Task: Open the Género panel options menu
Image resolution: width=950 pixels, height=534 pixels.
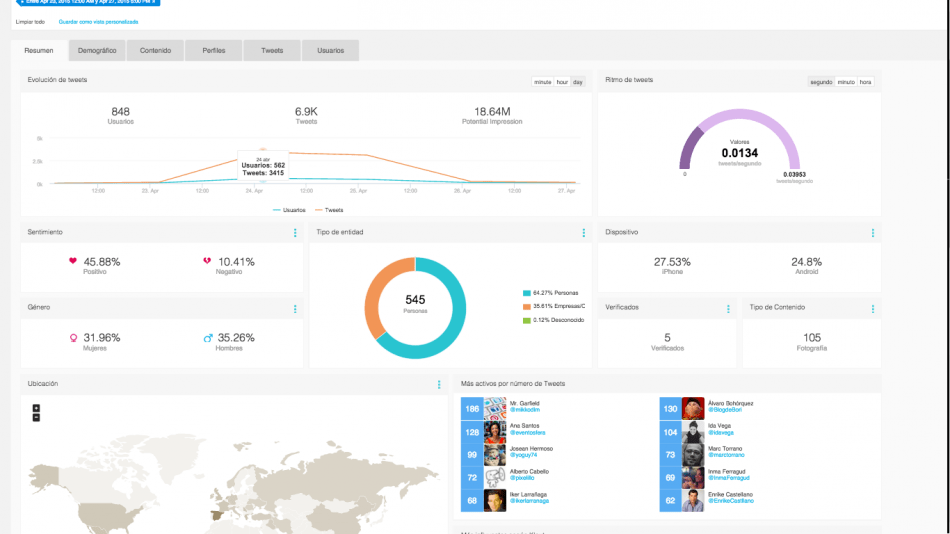Action: pos(295,309)
